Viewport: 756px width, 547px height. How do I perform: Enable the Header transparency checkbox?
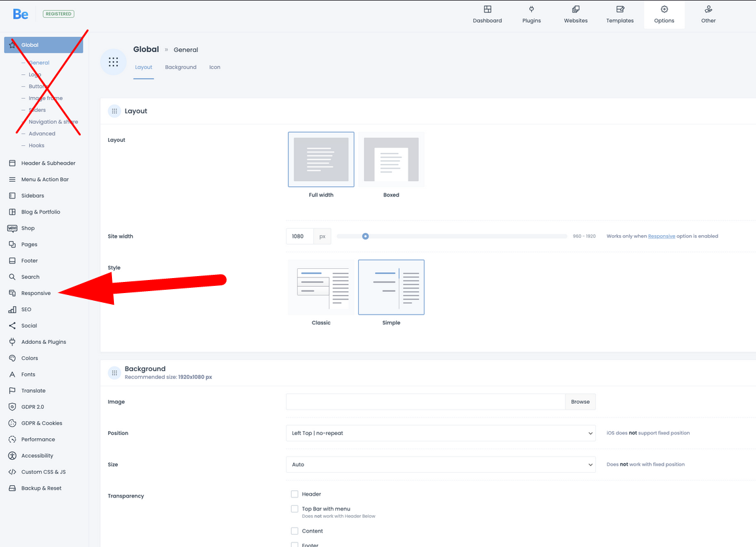295,494
